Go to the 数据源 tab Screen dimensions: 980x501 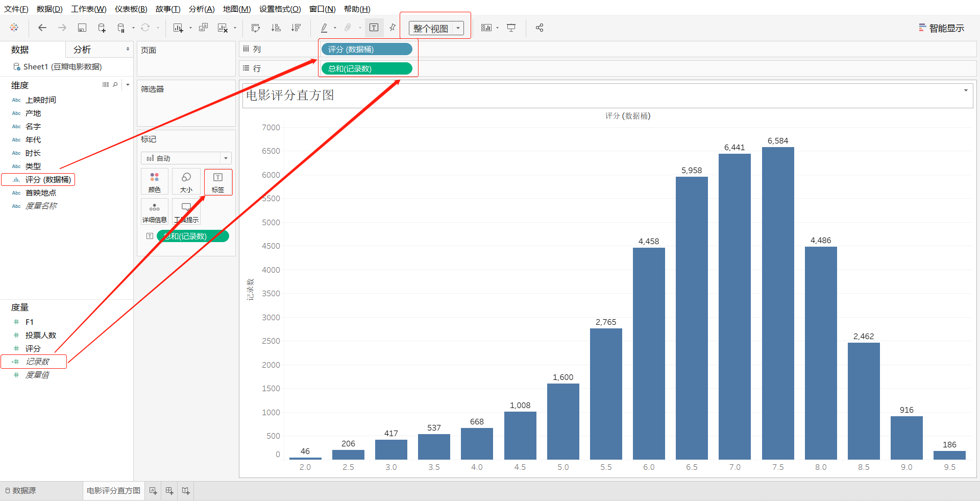tap(21, 490)
